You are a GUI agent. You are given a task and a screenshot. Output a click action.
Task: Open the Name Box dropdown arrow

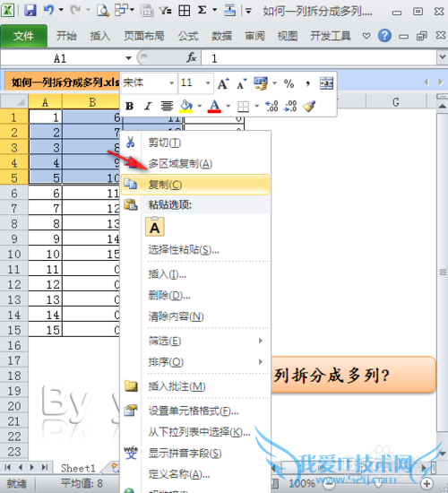coord(128,58)
